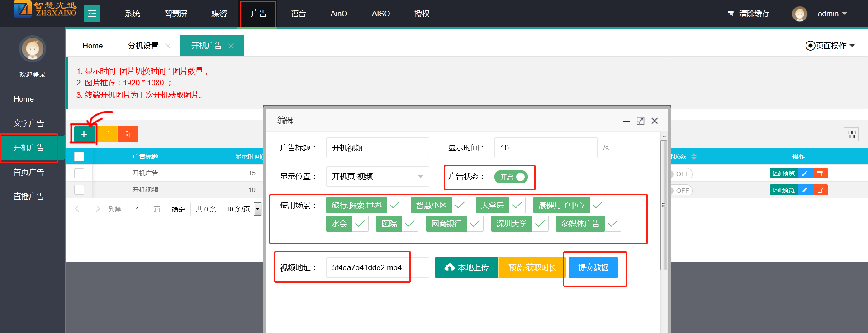Screen dimensions: 868x333
Task: Click the red trash batch-delete button
Action: pyautogui.click(x=128, y=134)
